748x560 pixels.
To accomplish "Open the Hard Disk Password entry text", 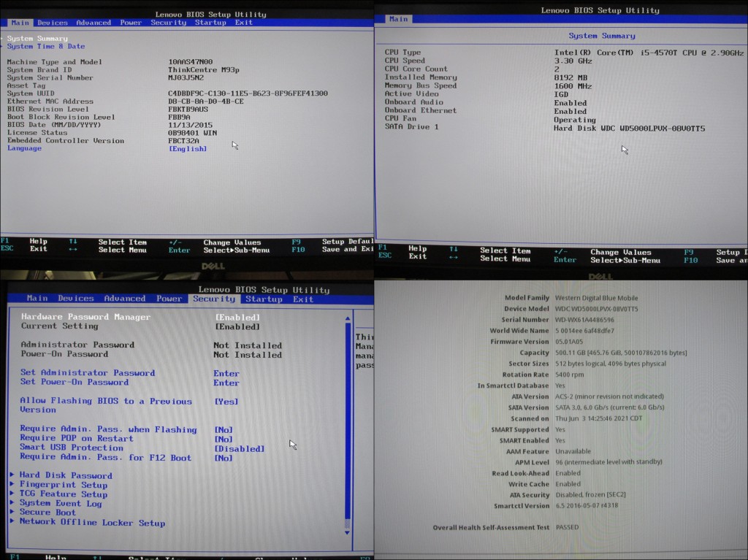I will tap(66, 475).
